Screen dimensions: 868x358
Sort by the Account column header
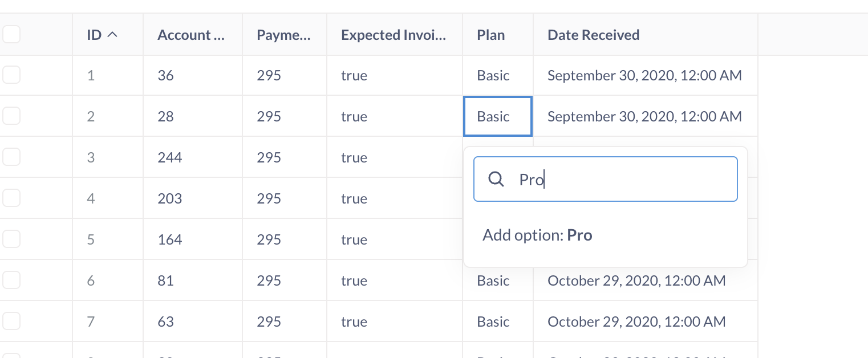pos(190,34)
